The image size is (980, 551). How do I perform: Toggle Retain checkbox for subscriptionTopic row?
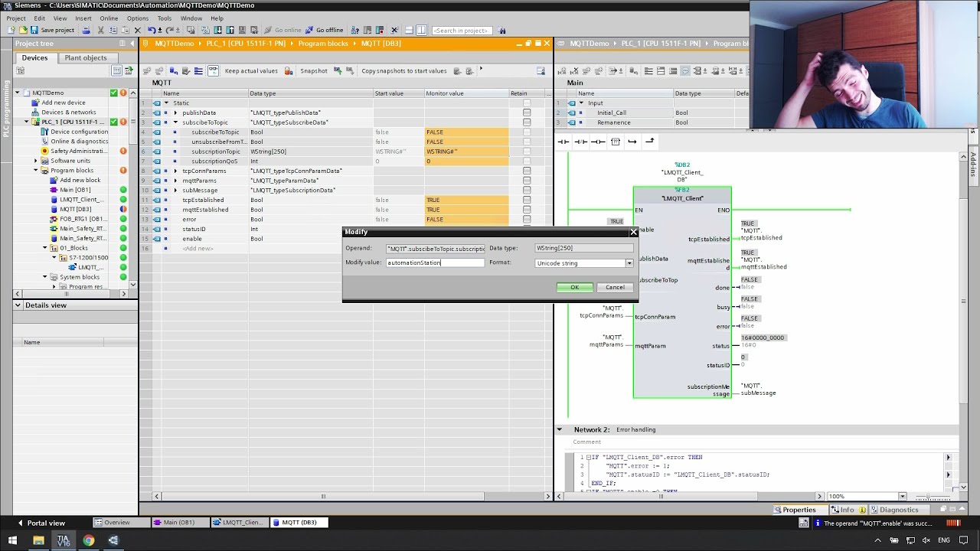coord(527,152)
